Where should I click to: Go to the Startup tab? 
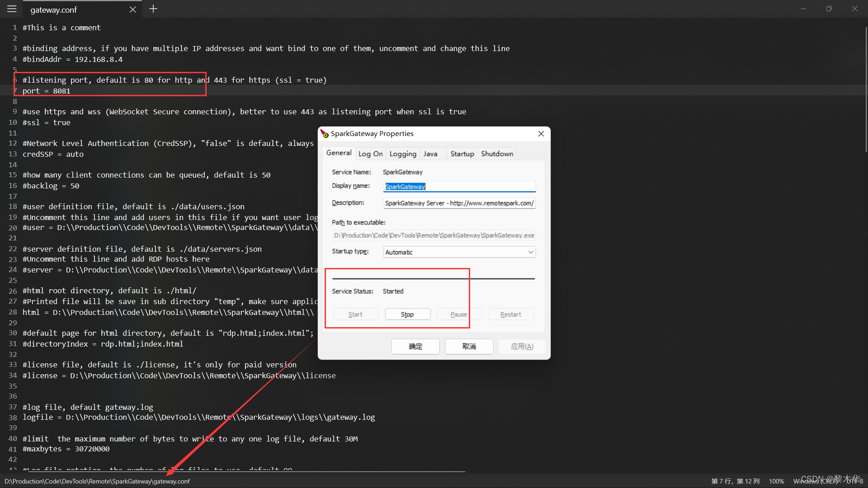click(462, 154)
